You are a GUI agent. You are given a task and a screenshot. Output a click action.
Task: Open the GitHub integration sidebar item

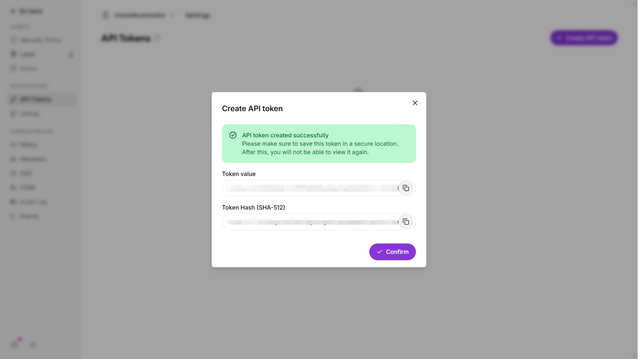pos(30,114)
